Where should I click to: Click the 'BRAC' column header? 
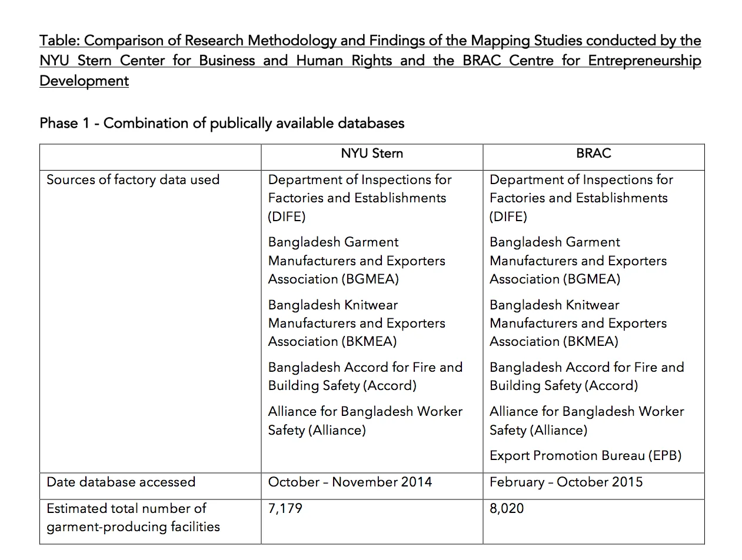click(594, 154)
